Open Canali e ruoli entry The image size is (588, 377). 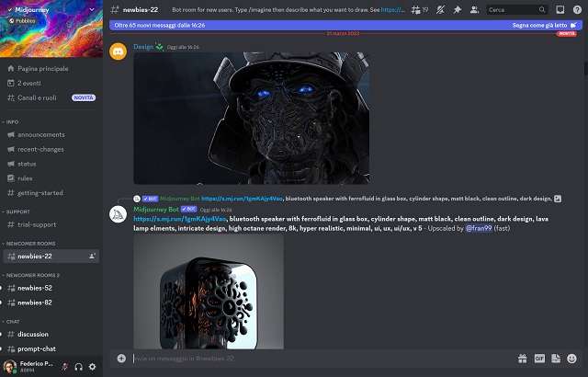tap(51, 97)
